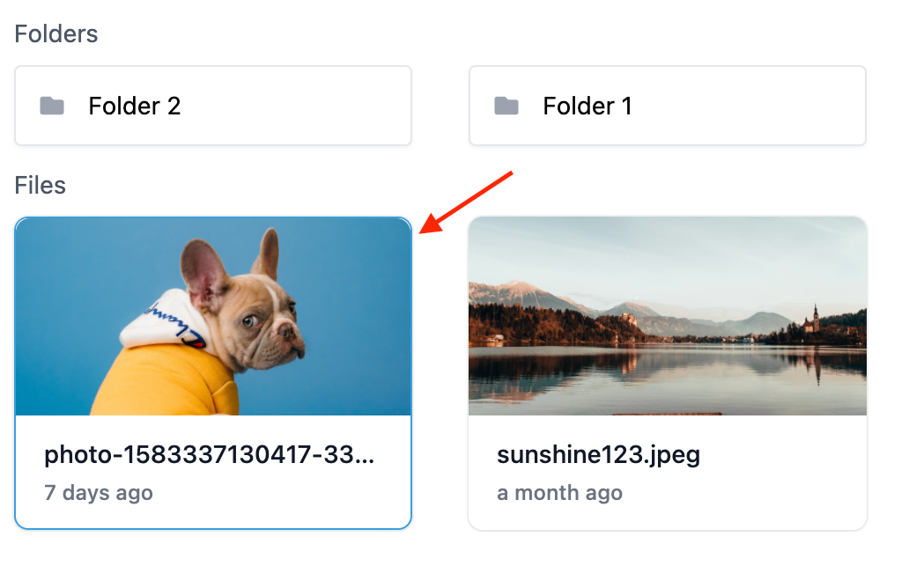Click the "7 days ago" timestamp

pyautogui.click(x=99, y=493)
